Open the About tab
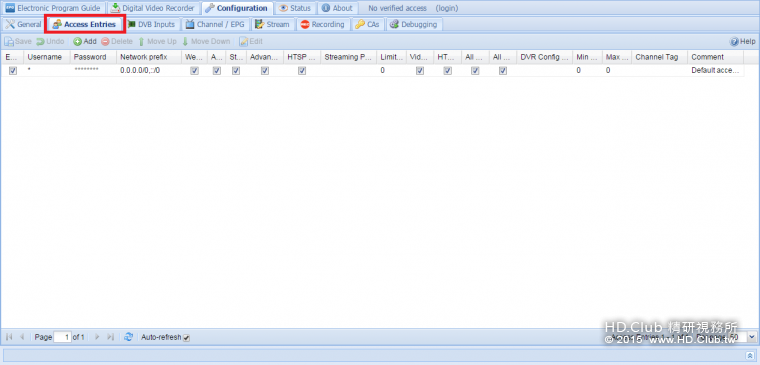 click(x=337, y=8)
